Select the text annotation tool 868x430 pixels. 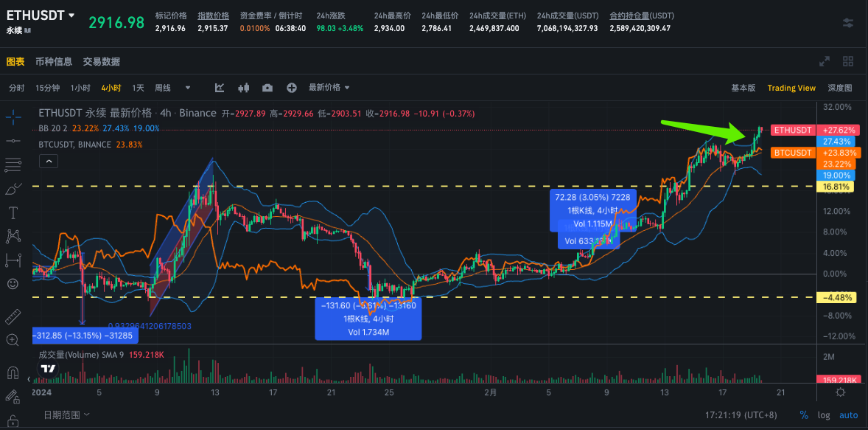[x=13, y=212]
